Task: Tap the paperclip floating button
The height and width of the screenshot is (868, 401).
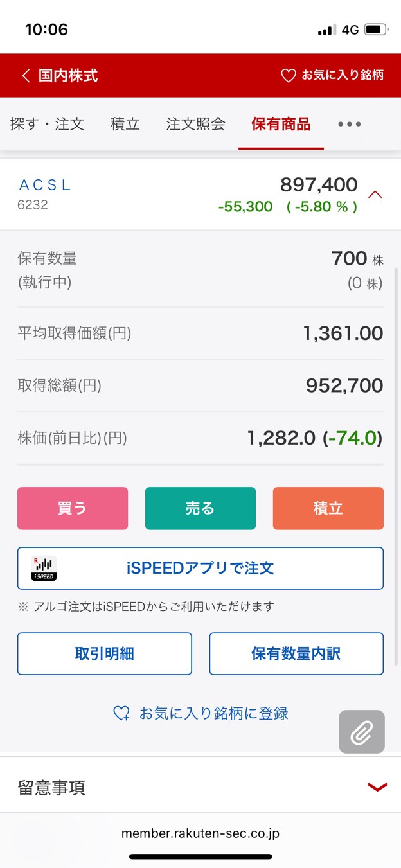Action: pyautogui.click(x=362, y=732)
